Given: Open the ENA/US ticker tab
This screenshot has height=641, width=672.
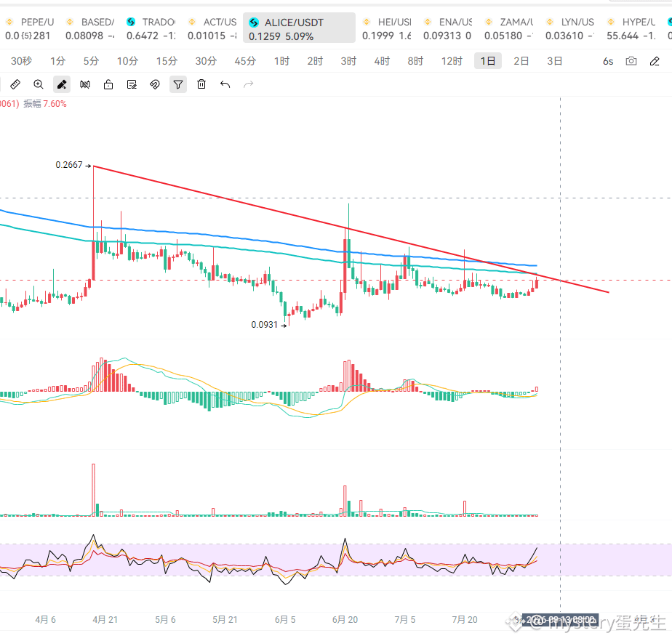Looking at the screenshot, I should point(448,28).
